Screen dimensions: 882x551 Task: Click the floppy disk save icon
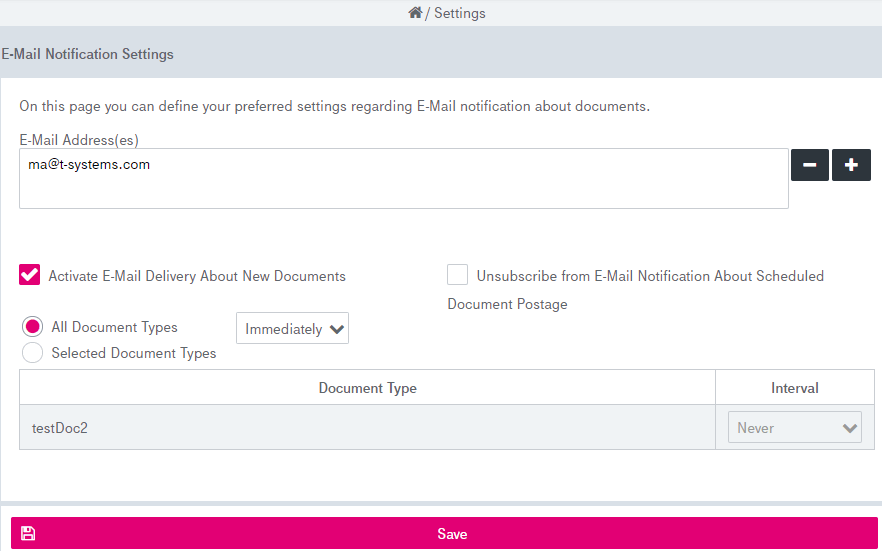28,533
